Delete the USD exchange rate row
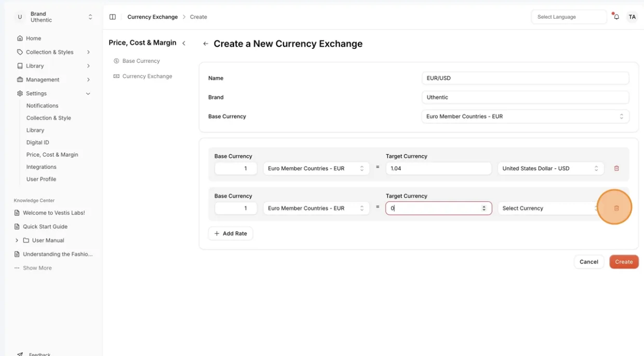The height and width of the screenshot is (356, 644). pyautogui.click(x=616, y=169)
